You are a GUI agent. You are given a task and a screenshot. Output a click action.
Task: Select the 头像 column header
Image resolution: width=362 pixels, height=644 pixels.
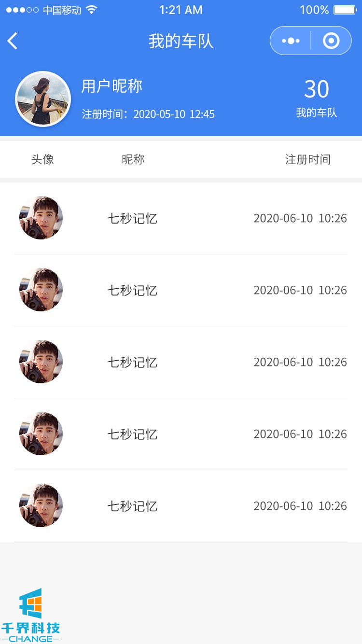pos(42,159)
